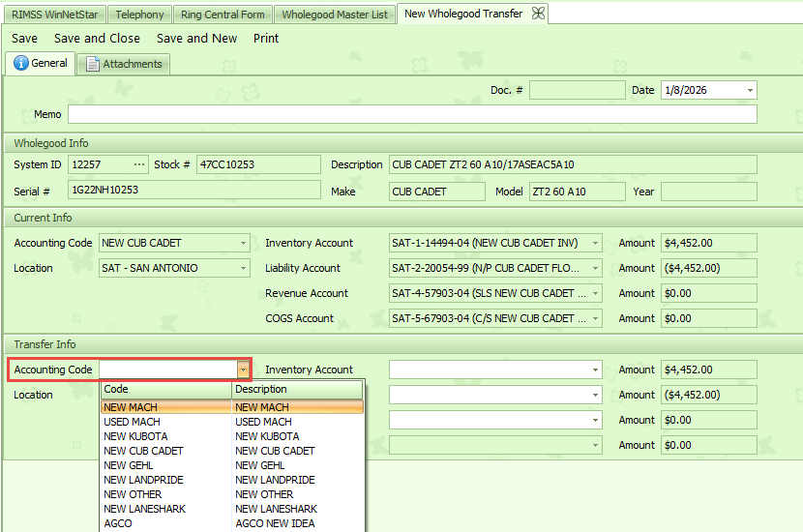803x532 pixels.
Task: Switch to Telephony tab
Action: point(139,15)
